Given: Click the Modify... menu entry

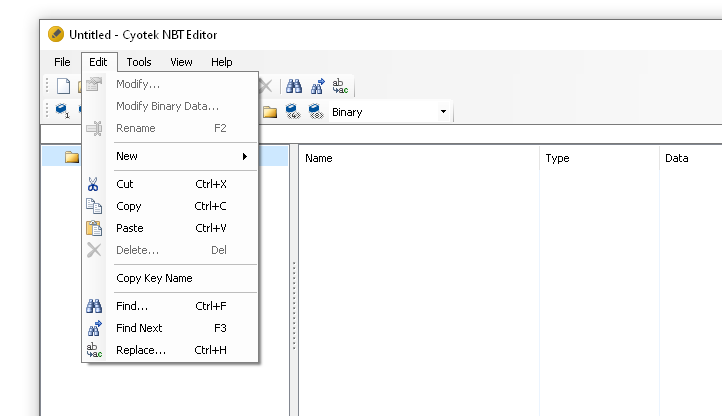Looking at the screenshot, I should [170, 84].
